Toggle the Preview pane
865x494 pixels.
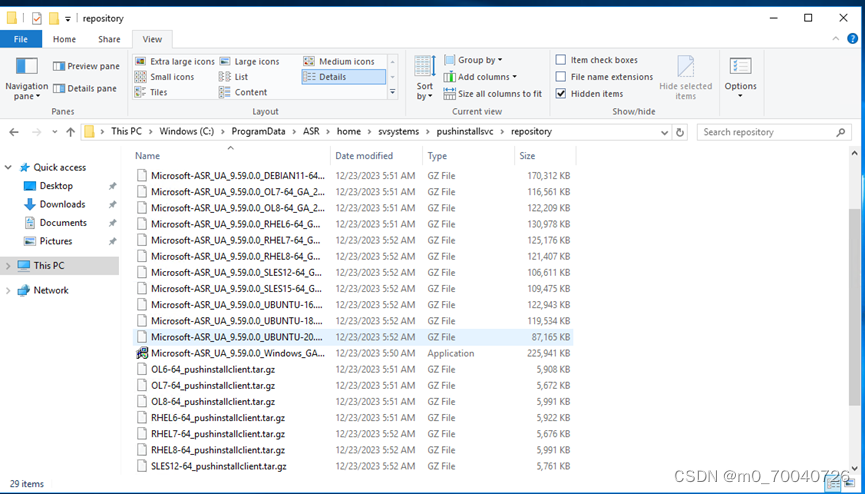[x=86, y=66]
